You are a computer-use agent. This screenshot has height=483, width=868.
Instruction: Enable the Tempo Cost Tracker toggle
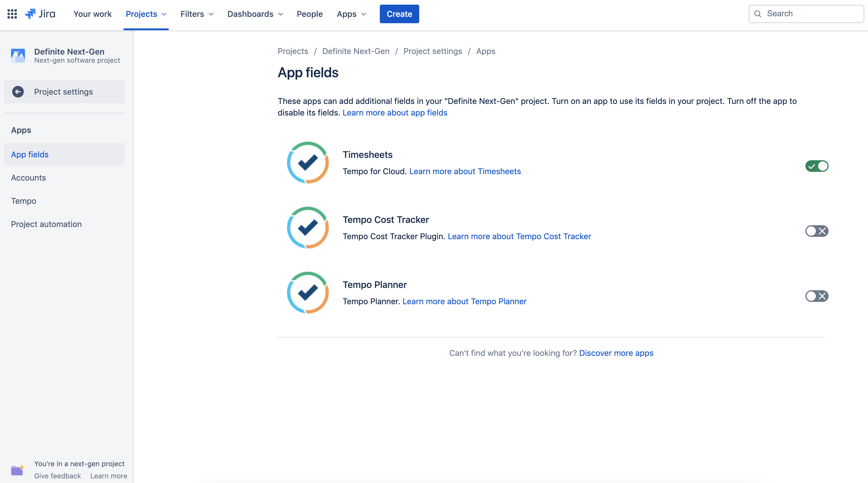(x=816, y=231)
